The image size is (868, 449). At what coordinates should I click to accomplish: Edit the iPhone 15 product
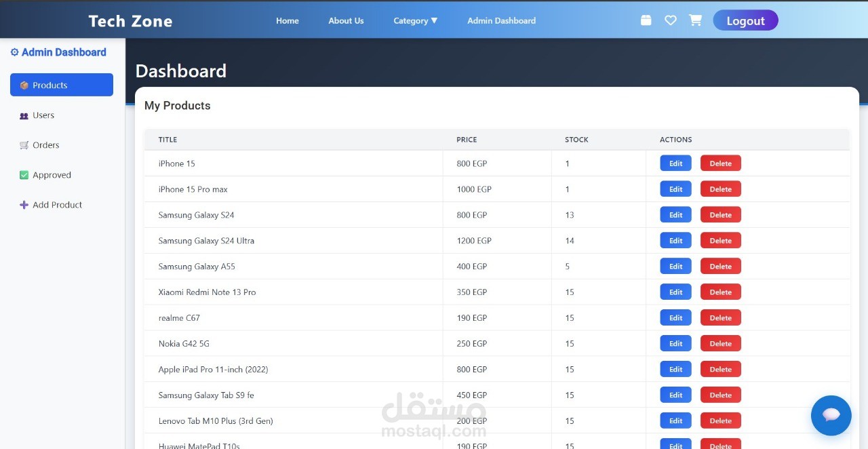(675, 163)
